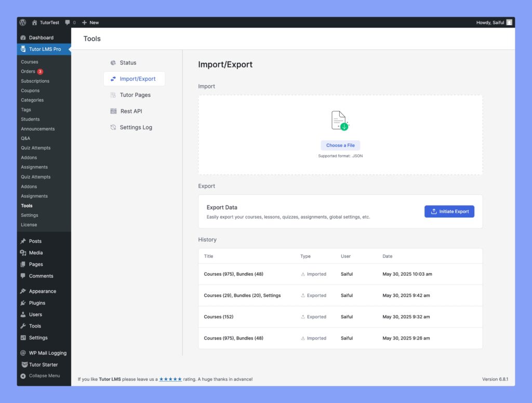Click the Tools wrench icon
The width and height of the screenshot is (532, 403).
click(x=23, y=326)
